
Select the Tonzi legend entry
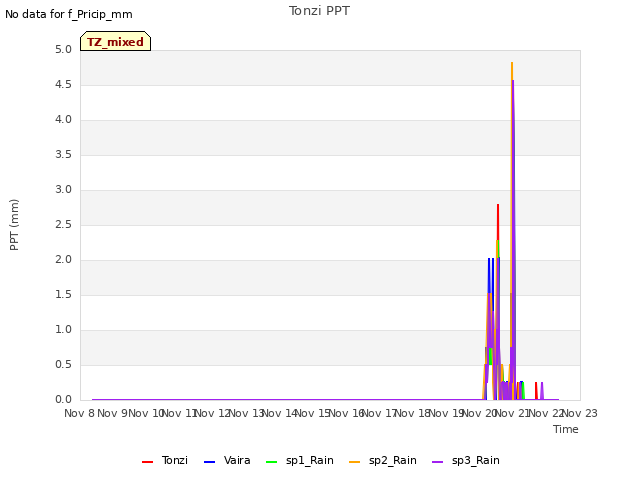click(x=165, y=460)
